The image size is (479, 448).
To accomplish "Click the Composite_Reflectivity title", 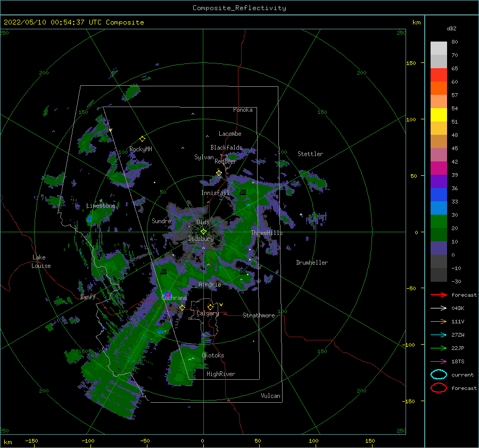I will pos(240,8).
